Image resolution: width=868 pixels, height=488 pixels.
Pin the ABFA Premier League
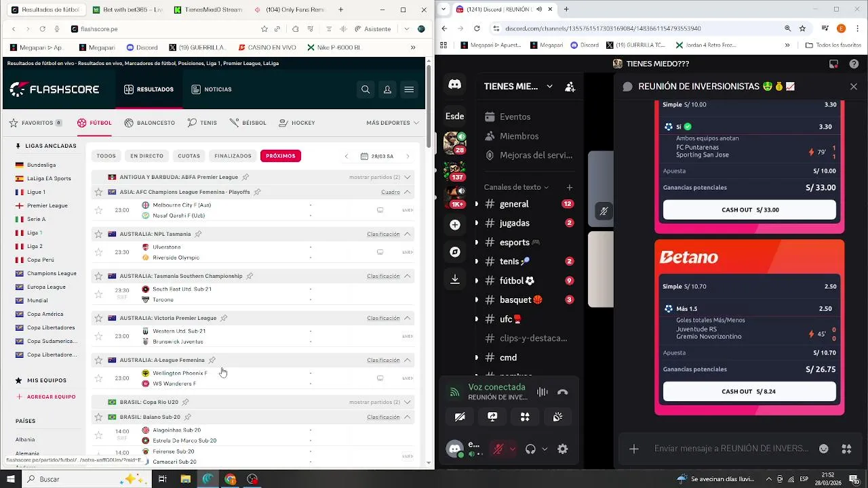pyautogui.click(x=245, y=177)
